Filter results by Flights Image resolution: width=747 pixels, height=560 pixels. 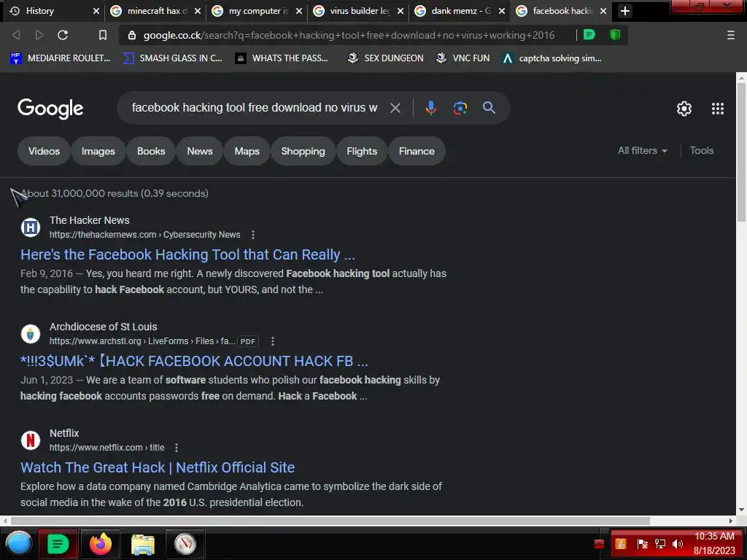(362, 151)
